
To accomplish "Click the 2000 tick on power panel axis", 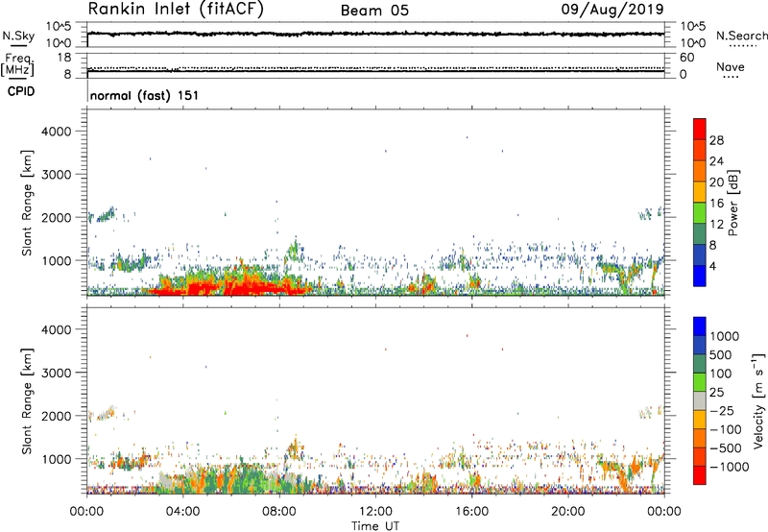I will (57, 217).
